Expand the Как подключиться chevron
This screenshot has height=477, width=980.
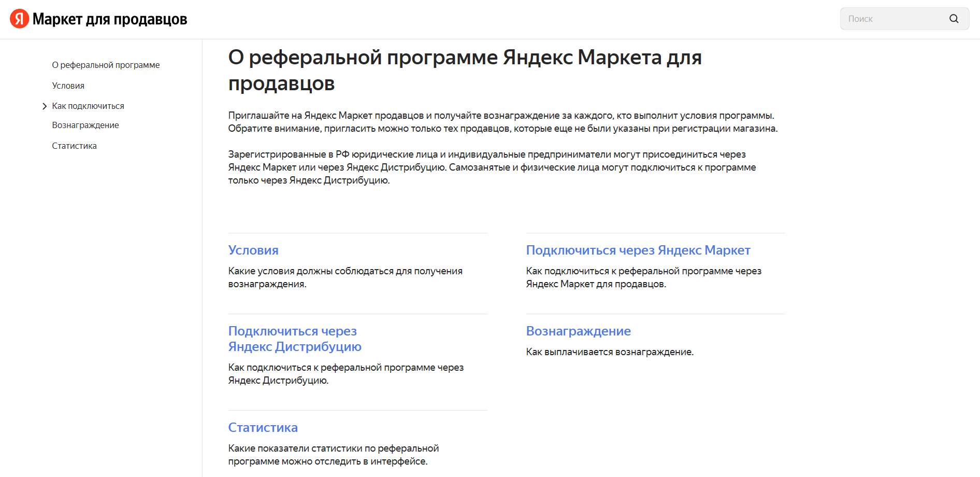[45, 106]
